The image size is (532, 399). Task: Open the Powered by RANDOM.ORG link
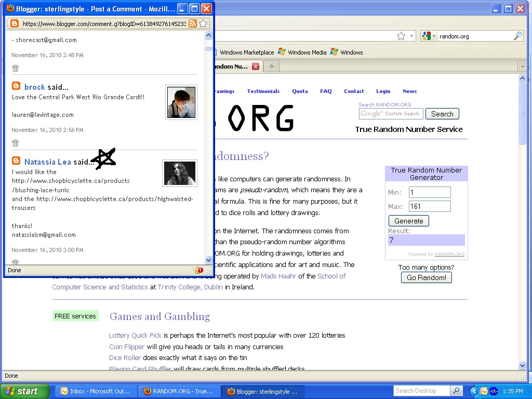point(449,254)
